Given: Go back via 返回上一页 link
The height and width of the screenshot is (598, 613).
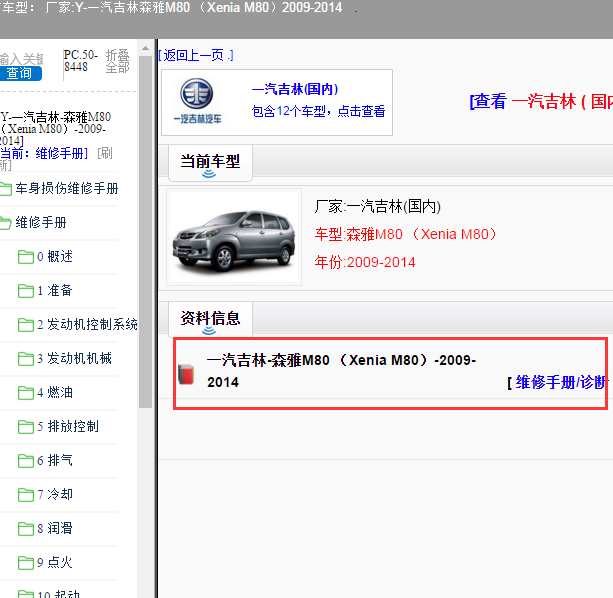Looking at the screenshot, I should click(x=196, y=56).
